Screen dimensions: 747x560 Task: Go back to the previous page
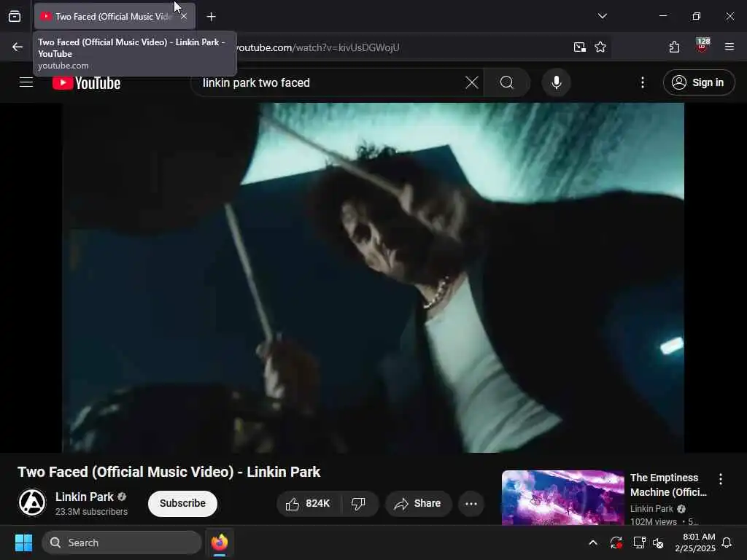[18, 47]
